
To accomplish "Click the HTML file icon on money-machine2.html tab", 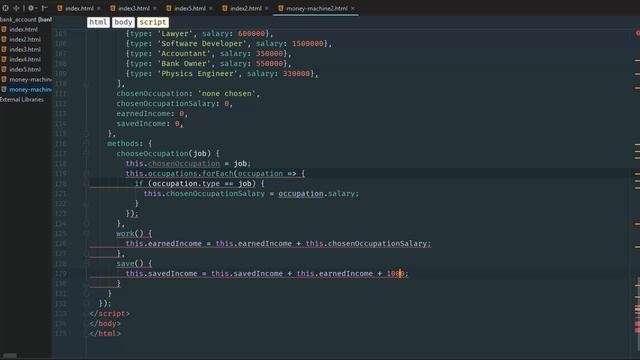I will (x=281, y=8).
